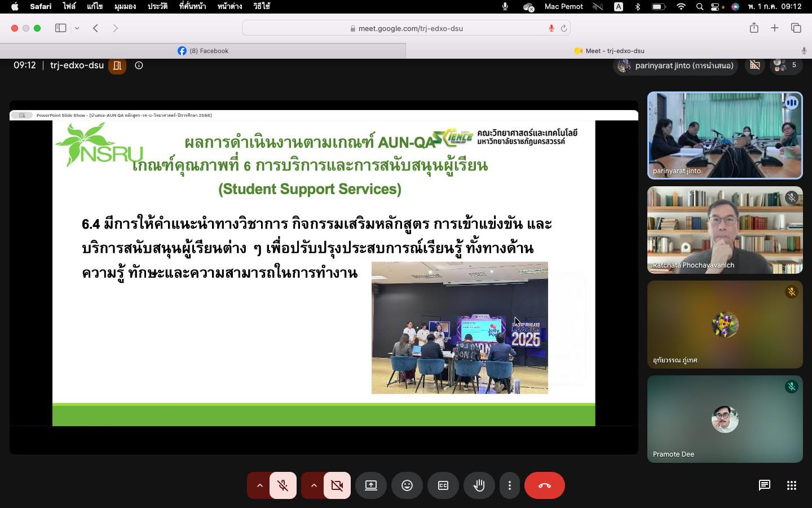Turn on the camera in Meet
Image resolution: width=812 pixels, height=508 pixels.
click(337, 485)
